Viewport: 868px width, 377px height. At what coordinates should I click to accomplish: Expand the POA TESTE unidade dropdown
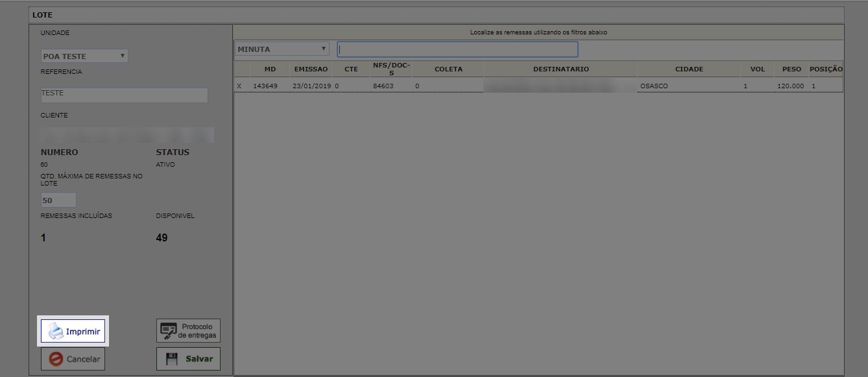tap(84, 56)
